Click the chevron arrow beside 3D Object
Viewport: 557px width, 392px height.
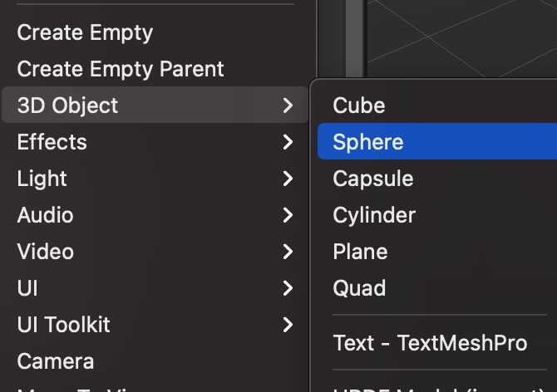tap(288, 105)
